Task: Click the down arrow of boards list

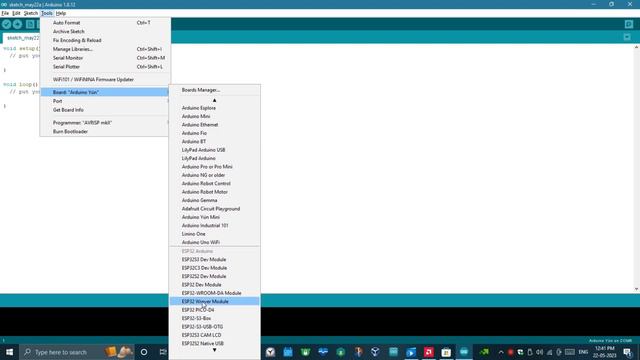Action: click(215, 350)
